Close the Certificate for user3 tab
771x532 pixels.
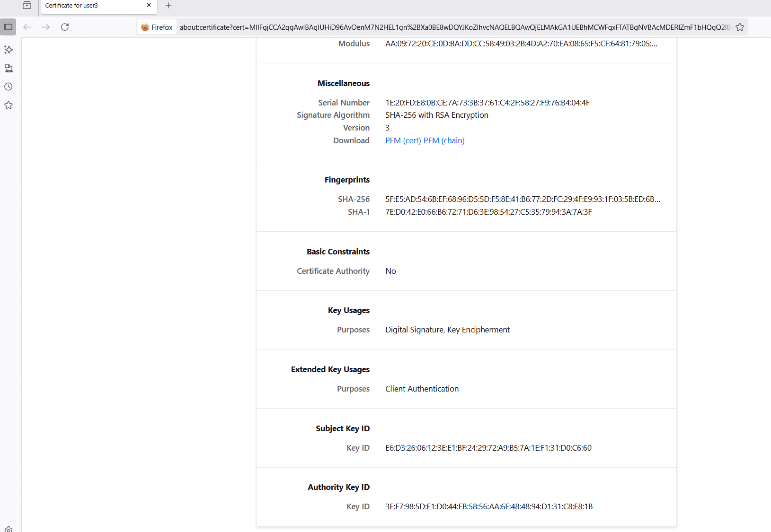(x=149, y=5)
